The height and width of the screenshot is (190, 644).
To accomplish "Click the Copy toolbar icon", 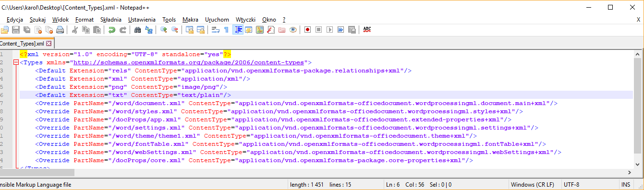I will (86, 30).
